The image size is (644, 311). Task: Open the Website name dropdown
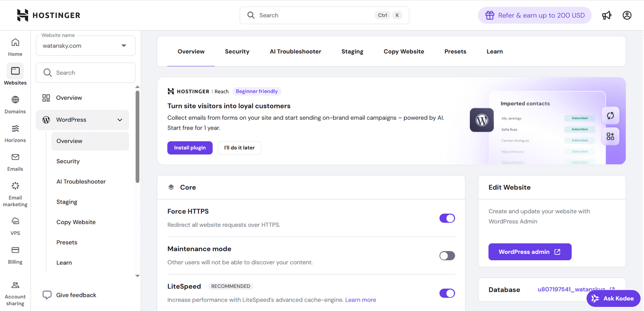tap(86, 46)
